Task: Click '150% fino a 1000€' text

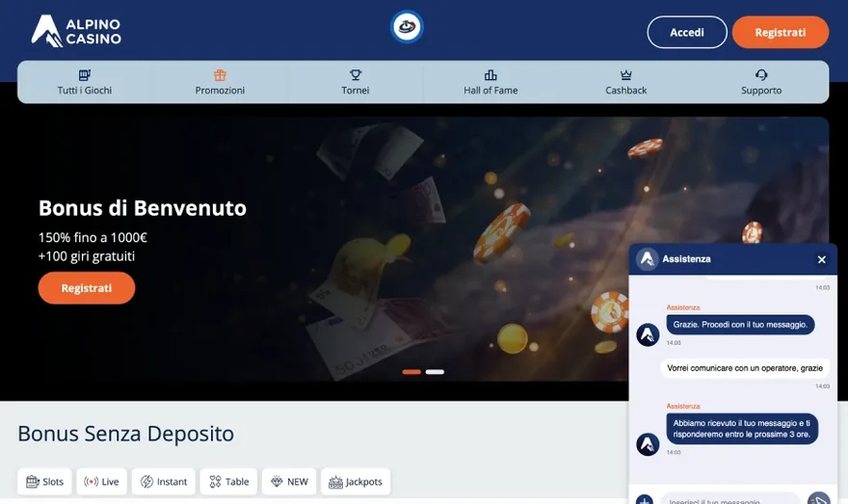Action: tap(93, 237)
